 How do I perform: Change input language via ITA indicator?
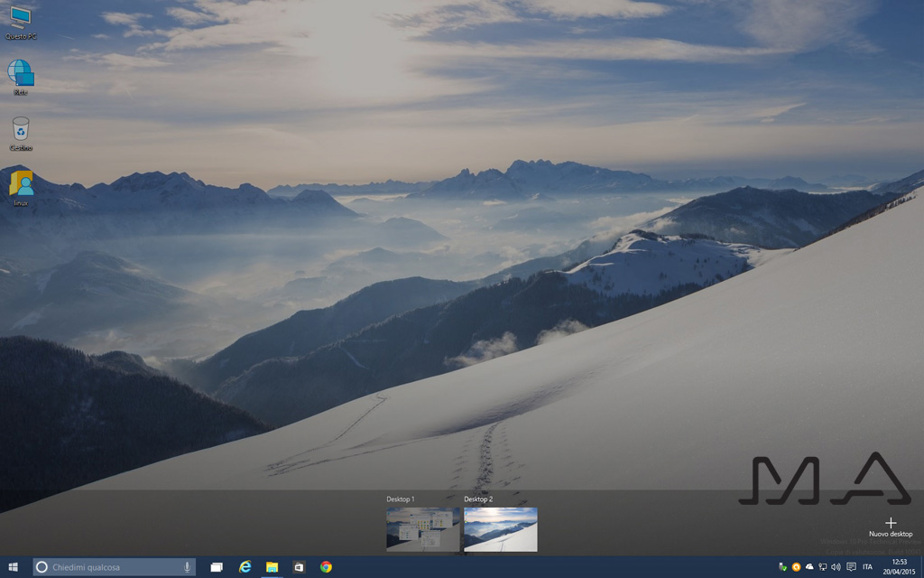[x=867, y=567]
